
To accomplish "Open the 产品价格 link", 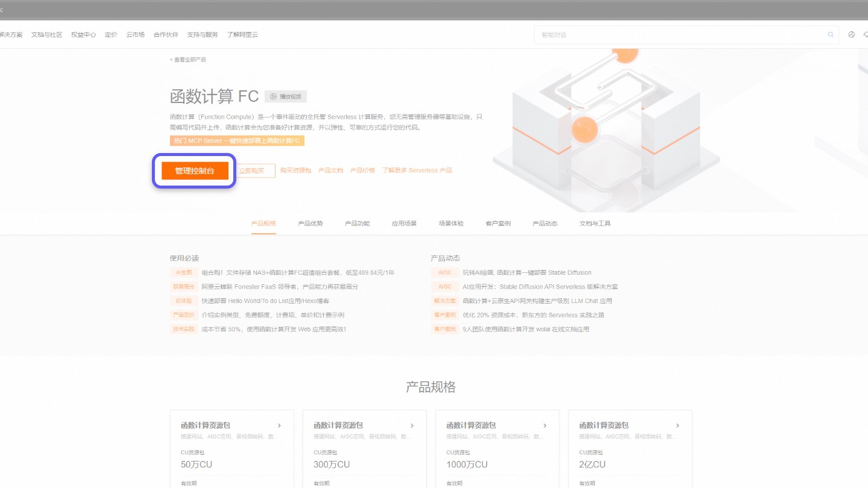I will click(363, 170).
